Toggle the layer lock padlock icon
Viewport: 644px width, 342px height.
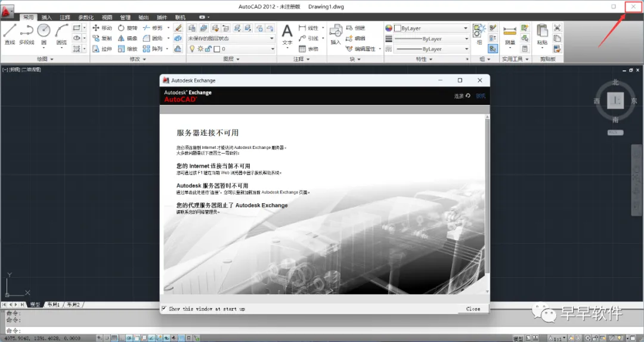pos(208,49)
